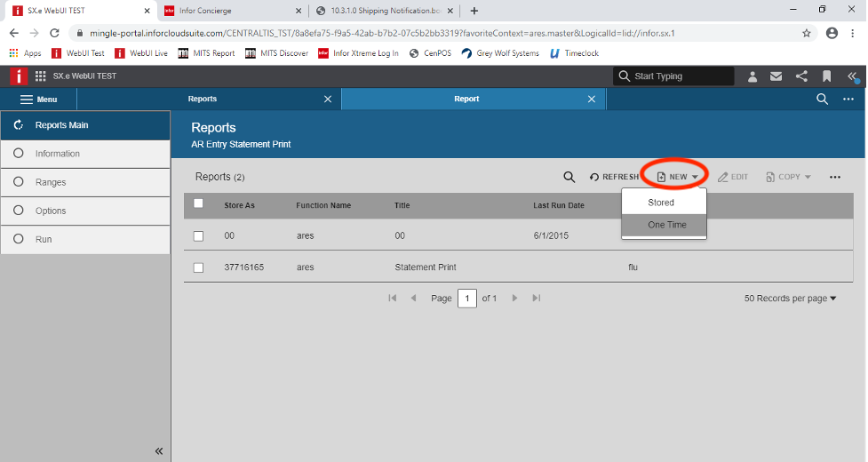Screen dimensions: 868x462
Task: Select the Information step
Action: coord(85,154)
